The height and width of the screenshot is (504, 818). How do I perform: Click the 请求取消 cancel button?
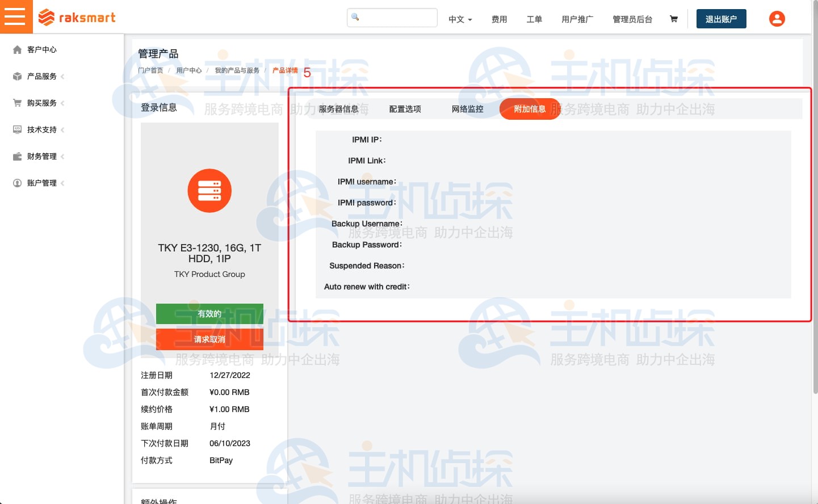pyautogui.click(x=209, y=339)
